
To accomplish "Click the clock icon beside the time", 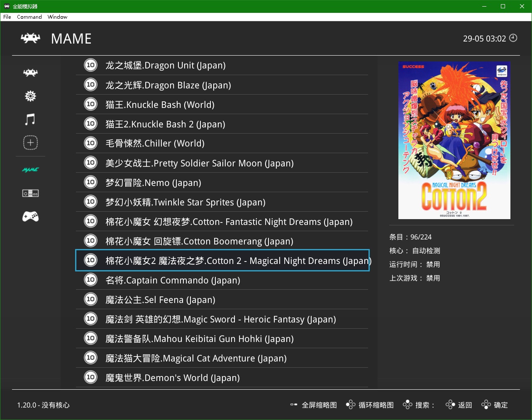I will click(x=513, y=38).
